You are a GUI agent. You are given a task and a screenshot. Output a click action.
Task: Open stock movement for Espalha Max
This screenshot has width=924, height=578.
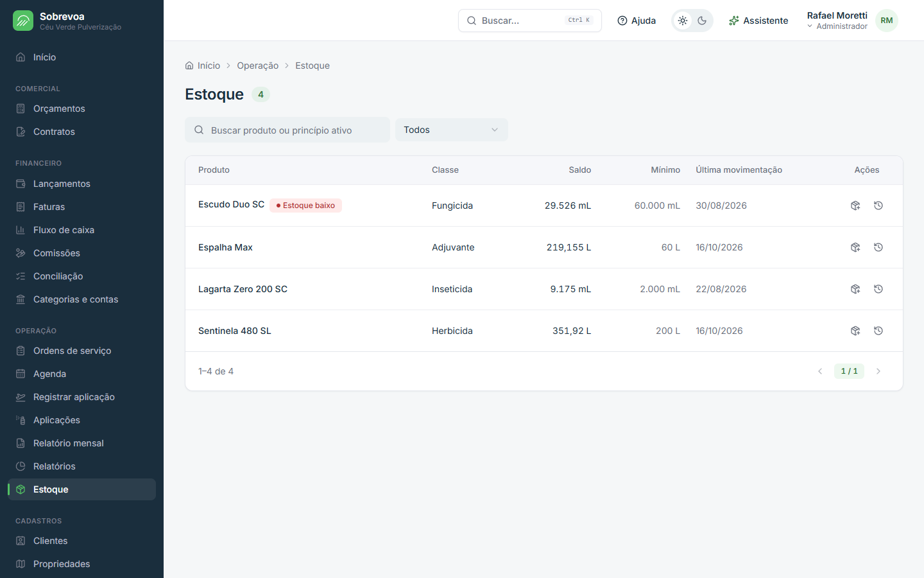coord(855,247)
